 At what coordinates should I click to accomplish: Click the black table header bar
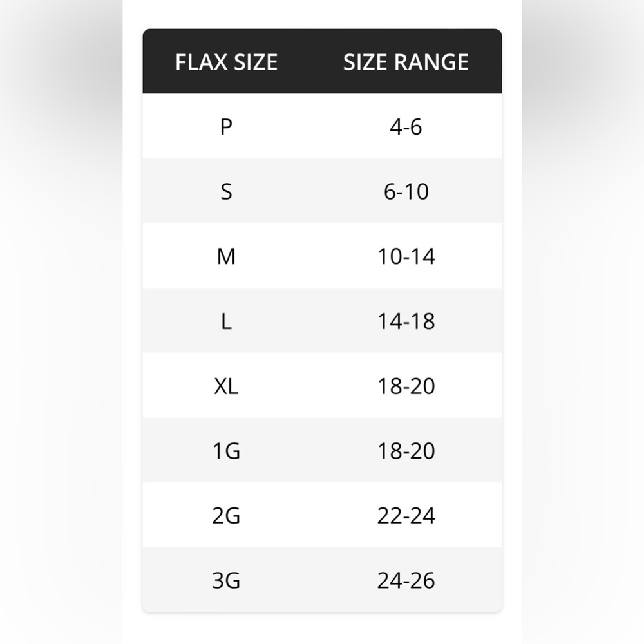[322, 61]
